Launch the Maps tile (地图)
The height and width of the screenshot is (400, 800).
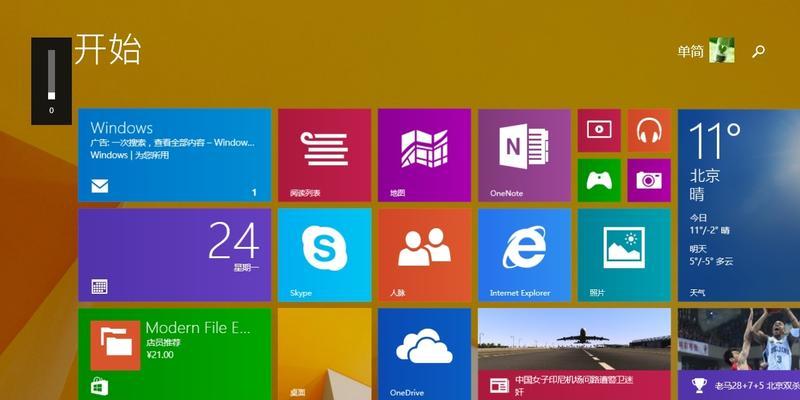pos(424,155)
